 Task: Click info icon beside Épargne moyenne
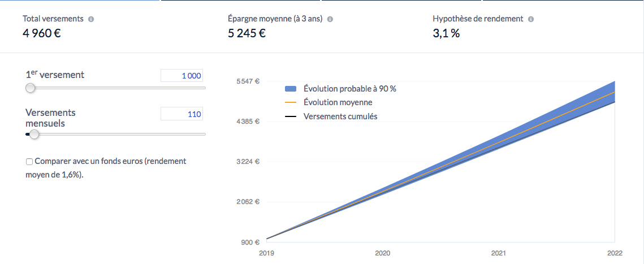[330, 19]
